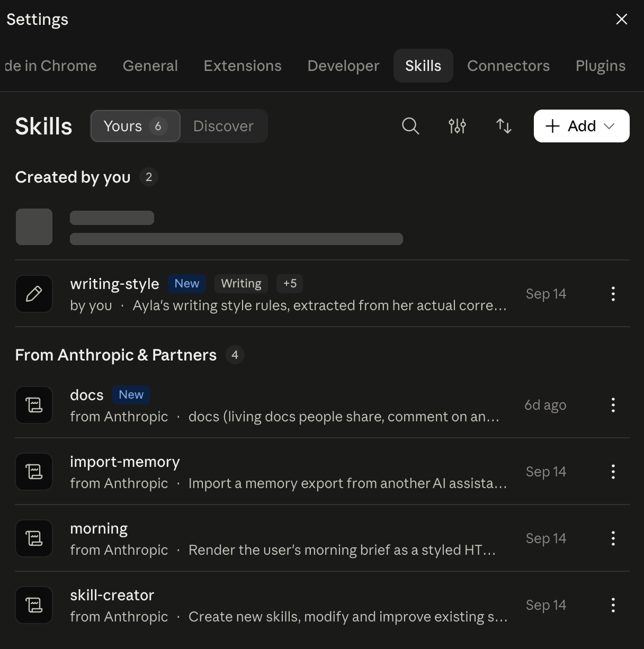Screen dimensions: 644x649
Task: Open the filter sliders icon
Action: click(457, 126)
